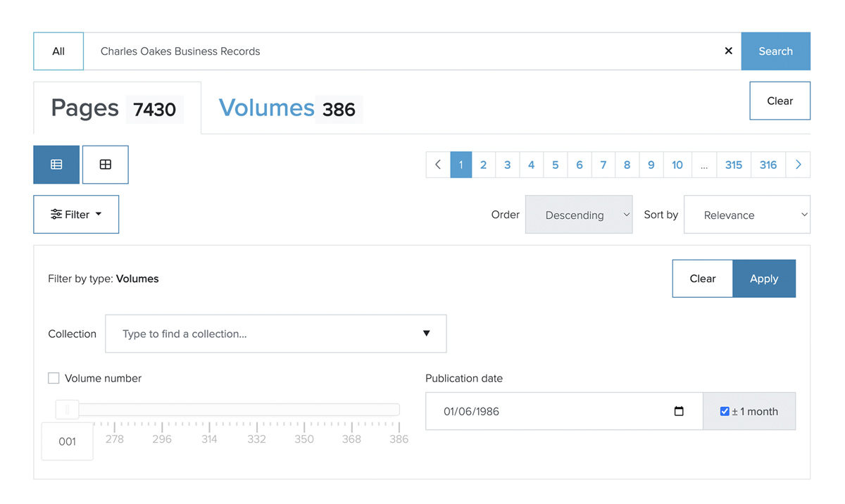Image resolution: width=845 pixels, height=504 pixels.
Task: Open the Order Descending dropdown
Action: 578,215
